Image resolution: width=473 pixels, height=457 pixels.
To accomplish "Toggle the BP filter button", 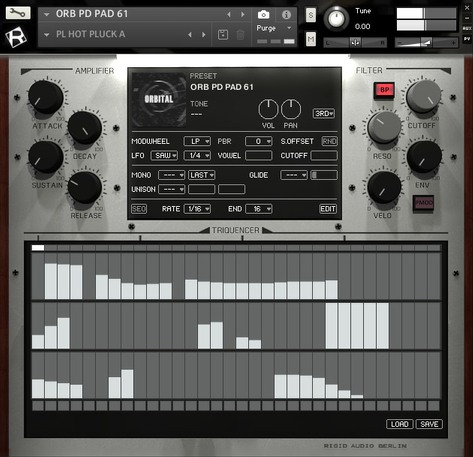I will click(x=384, y=90).
